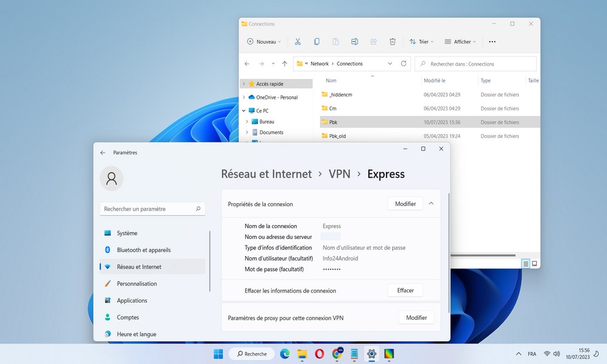Viewport: 607px width, 364px height.
Task: Click the Rename icon in the toolbar
Action: (x=354, y=41)
